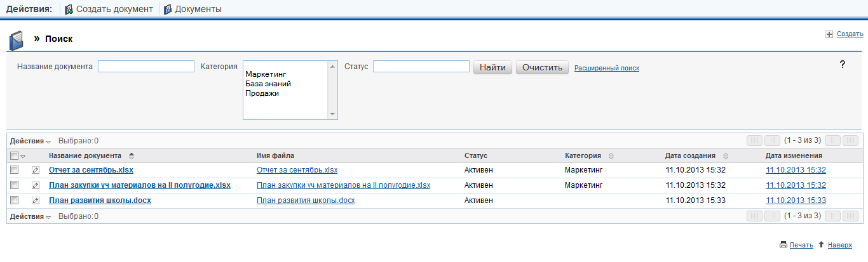Screen dimensions: 868x262
Task: Toggle the select-all checkbox in table header
Action: click(x=15, y=155)
